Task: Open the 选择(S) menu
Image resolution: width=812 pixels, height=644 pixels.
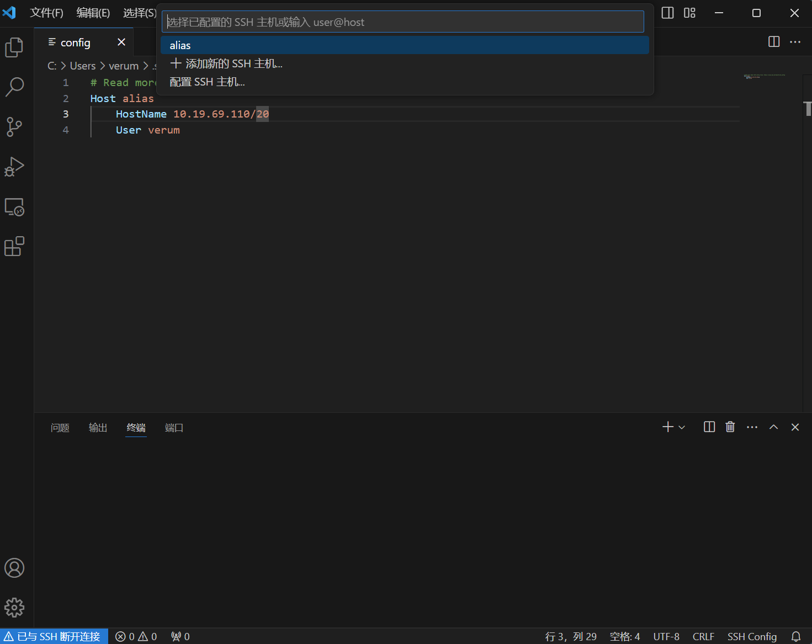Action: [x=140, y=13]
